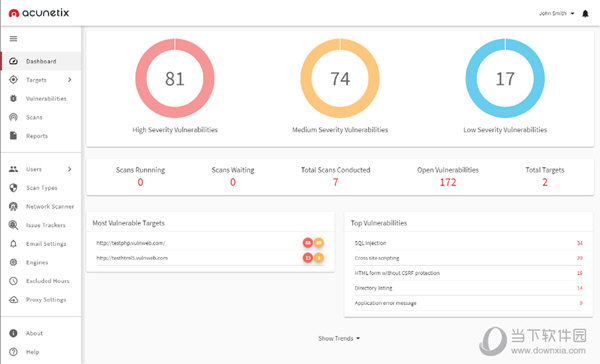Click the red High Severity donut chart
Viewport: 600px width, 364px height.
(x=175, y=78)
